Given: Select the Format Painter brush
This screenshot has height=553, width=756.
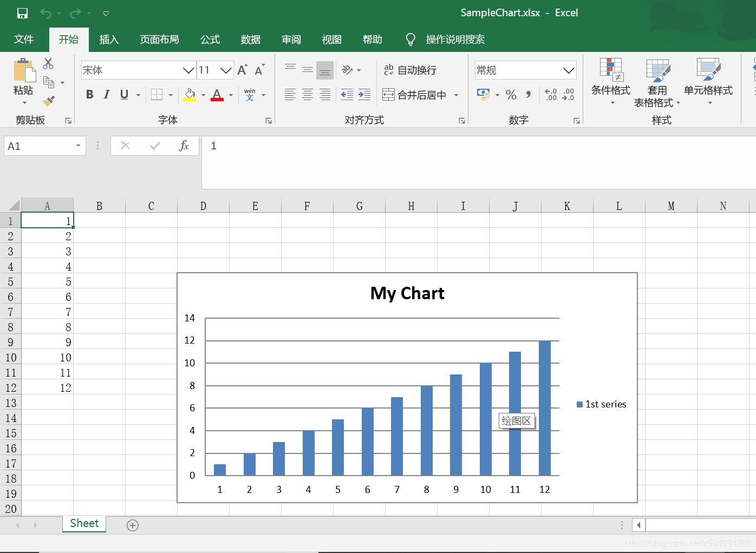Looking at the screenshot, I should click(x=49, y=101).
